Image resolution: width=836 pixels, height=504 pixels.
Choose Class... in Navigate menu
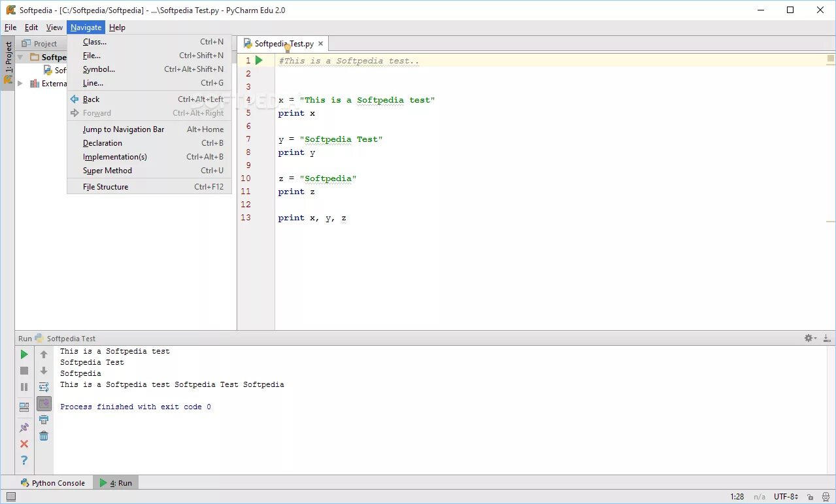coord(149,42)
